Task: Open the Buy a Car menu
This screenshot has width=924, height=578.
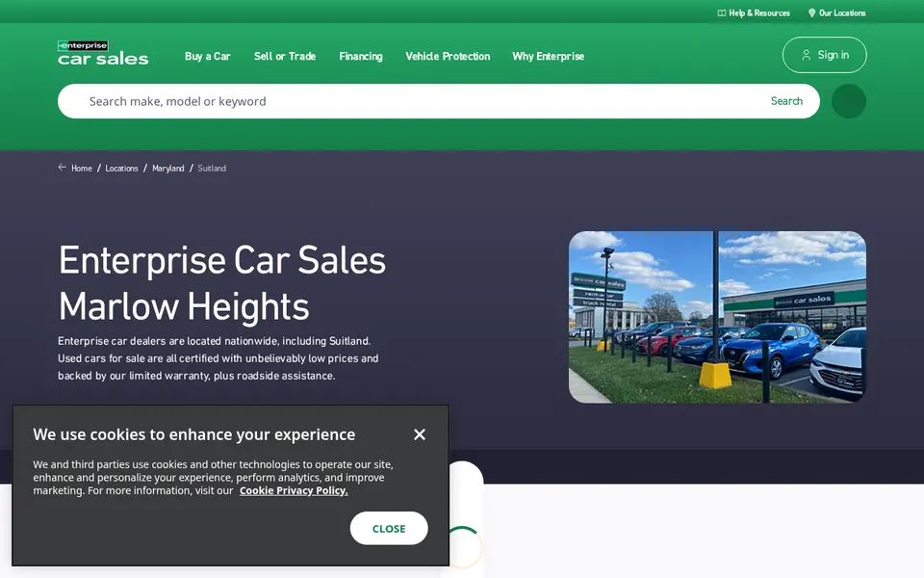Action: pos(208,56)
